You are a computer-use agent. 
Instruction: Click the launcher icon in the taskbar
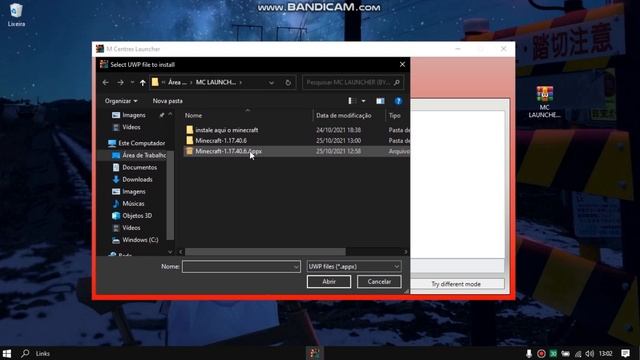point(313,353)
